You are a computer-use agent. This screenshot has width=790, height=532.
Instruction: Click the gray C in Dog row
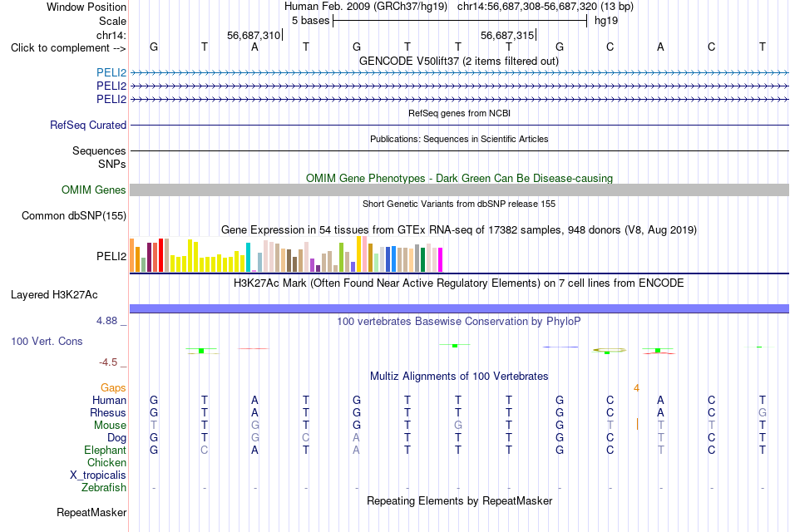(306, 438)
